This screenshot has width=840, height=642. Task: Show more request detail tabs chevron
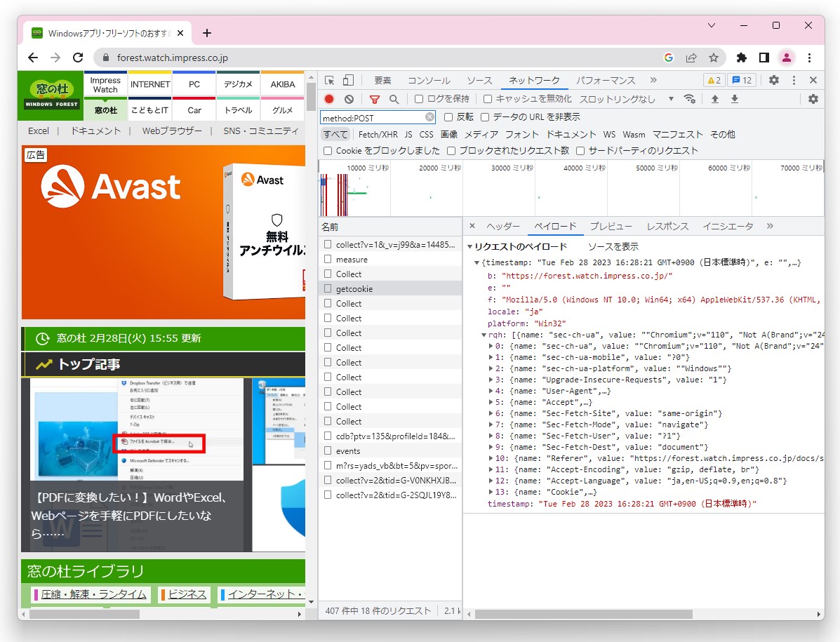[x=770, y=226]
